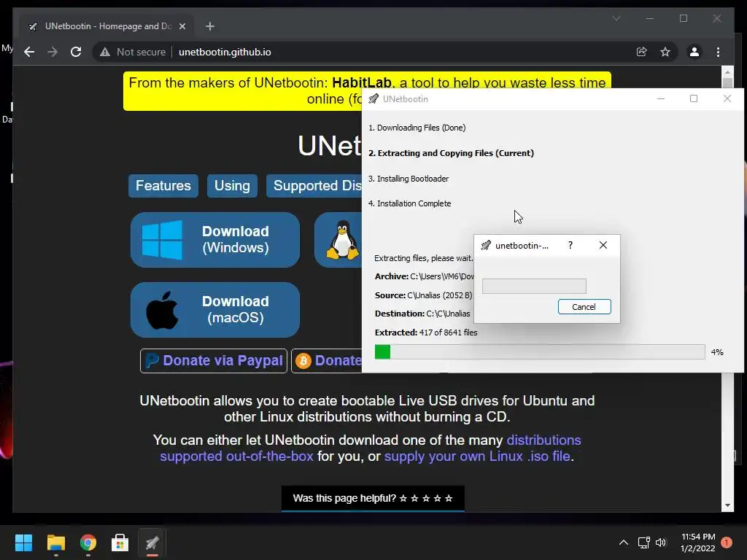Go back using the browser back arrow
The width and height of the screenshot is (747, 560).
tap(29, 52)
